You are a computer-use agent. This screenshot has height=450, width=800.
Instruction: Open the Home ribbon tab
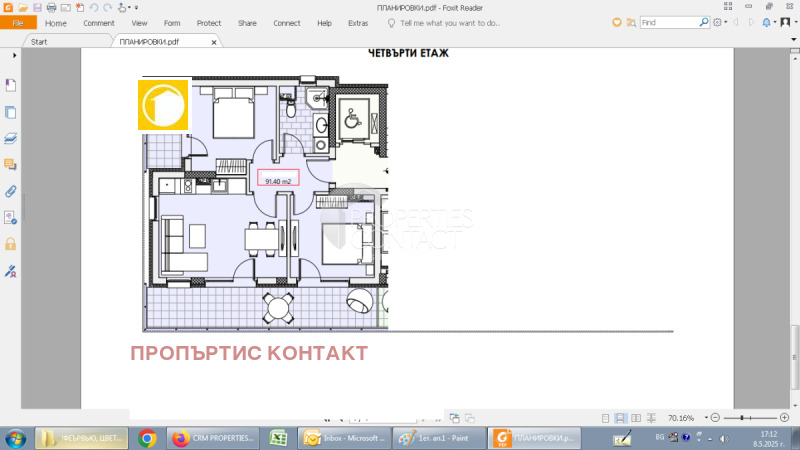coord(56,23)
